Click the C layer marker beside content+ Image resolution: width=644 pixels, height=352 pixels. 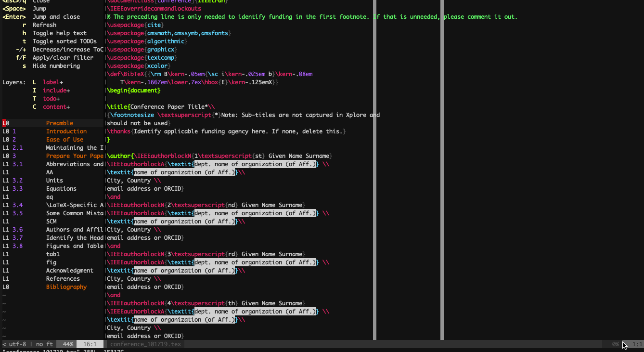click(34, 106)
